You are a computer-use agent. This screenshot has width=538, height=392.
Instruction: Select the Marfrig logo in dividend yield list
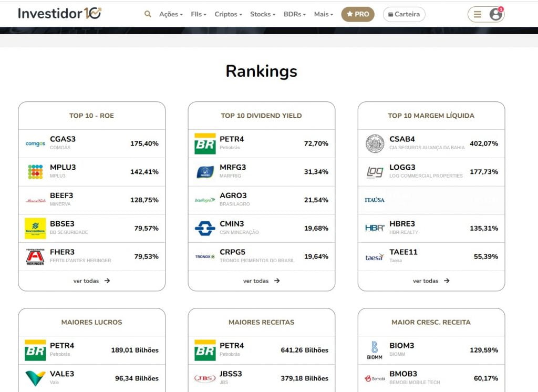(205, 172)
